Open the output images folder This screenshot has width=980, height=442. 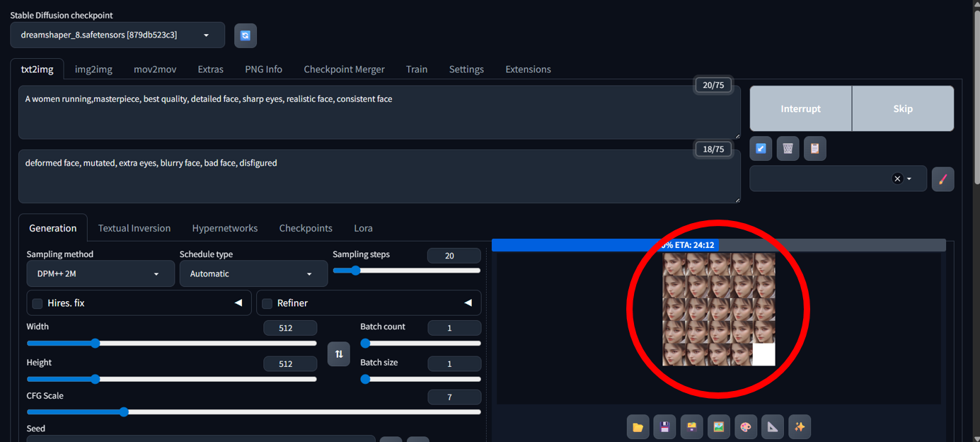tap(638, 427)
